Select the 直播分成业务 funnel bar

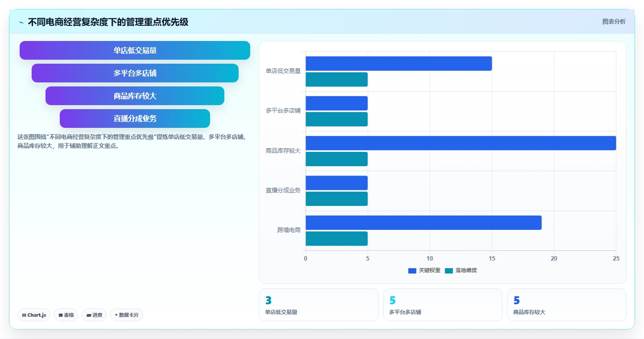[x=135, y=118]
